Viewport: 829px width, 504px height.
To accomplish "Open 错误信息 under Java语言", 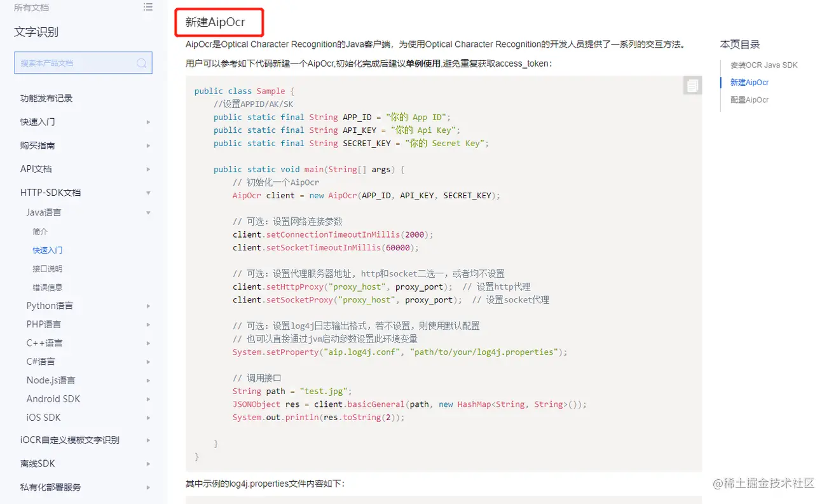I will [48, 287].
